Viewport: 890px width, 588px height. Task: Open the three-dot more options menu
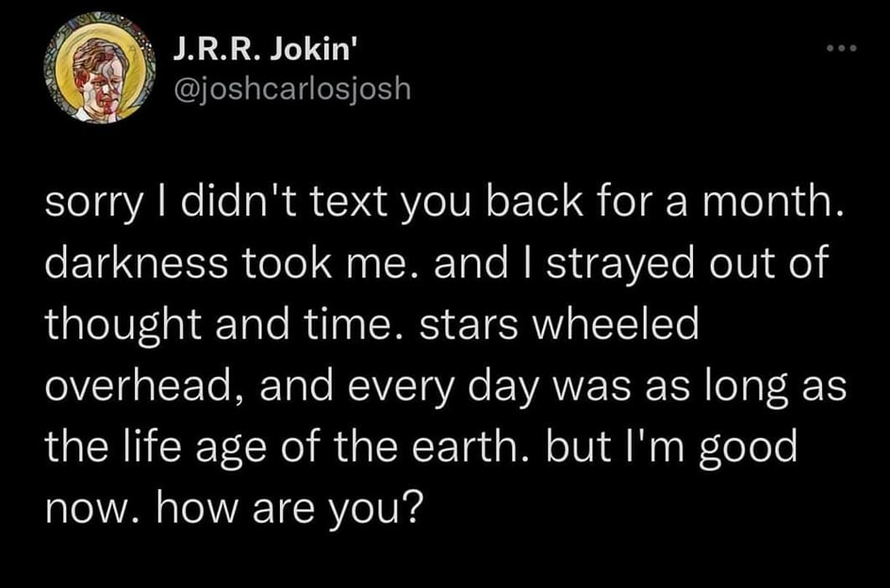coord(841,48)
